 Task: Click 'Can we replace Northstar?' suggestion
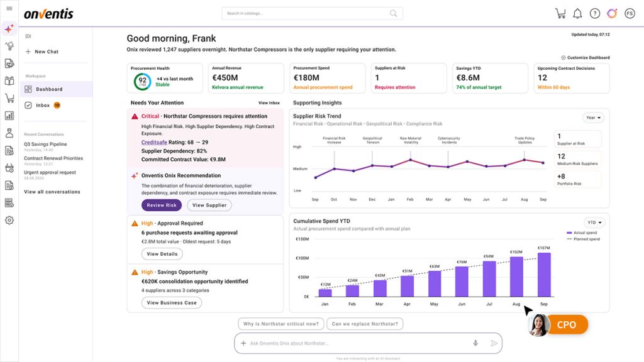[x=365, y=324]
